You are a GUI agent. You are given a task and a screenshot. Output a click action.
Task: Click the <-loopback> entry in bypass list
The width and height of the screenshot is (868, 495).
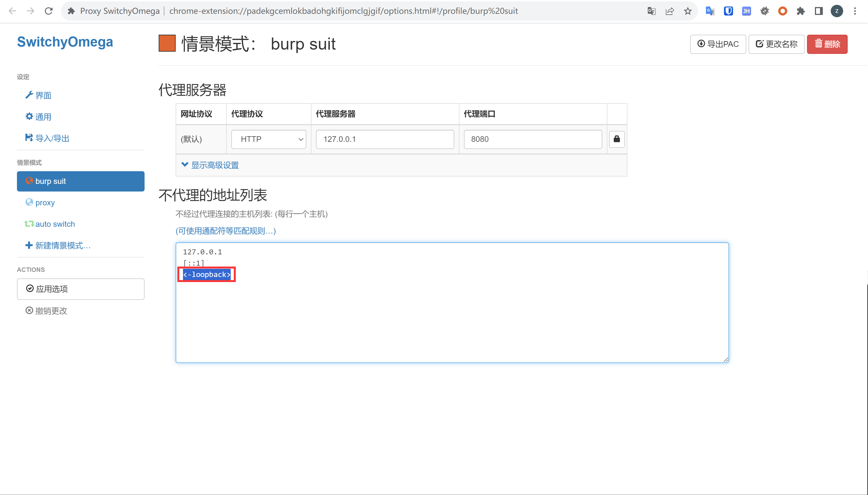pyautogui.click(x=207, y=274)
